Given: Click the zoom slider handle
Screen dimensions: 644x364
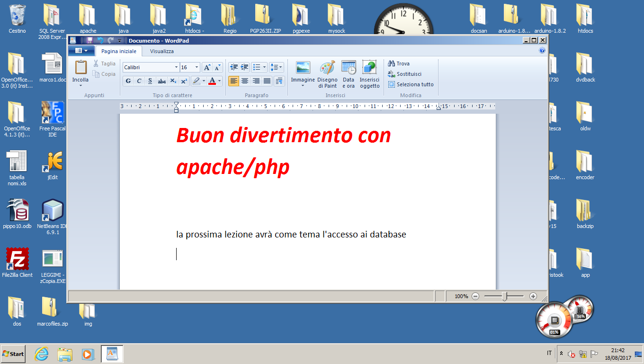Looking at the screenshot, I should [x=505, y=296].
